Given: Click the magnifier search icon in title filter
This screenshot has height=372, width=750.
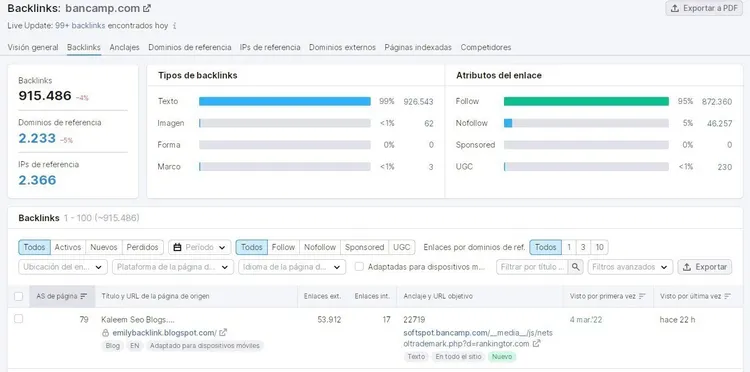Looking at the screenshot, I should tap(575, 267).
